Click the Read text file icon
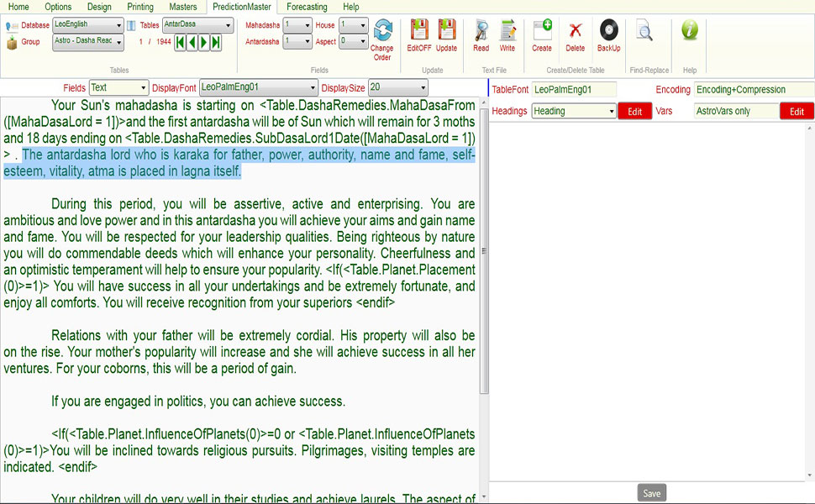This screenshot has width=815, height=504. click(x=481, y=30)
